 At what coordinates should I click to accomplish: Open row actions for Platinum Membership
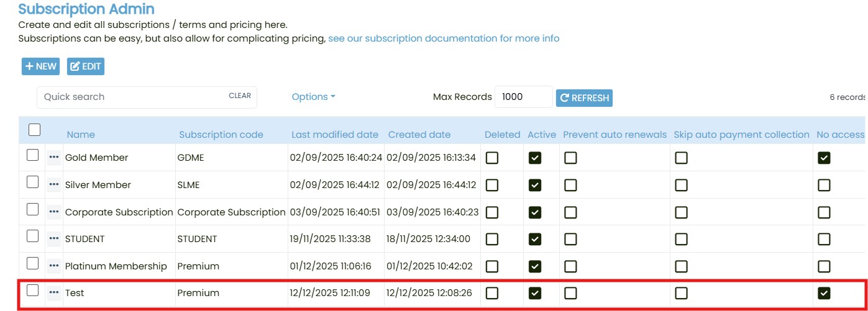tap(54, 266)
